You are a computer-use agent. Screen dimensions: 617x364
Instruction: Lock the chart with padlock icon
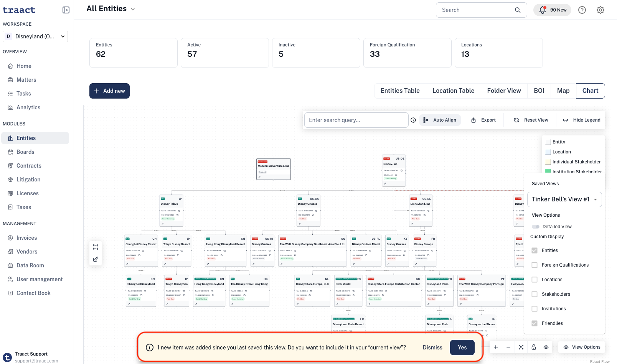(x=534, y=347)
